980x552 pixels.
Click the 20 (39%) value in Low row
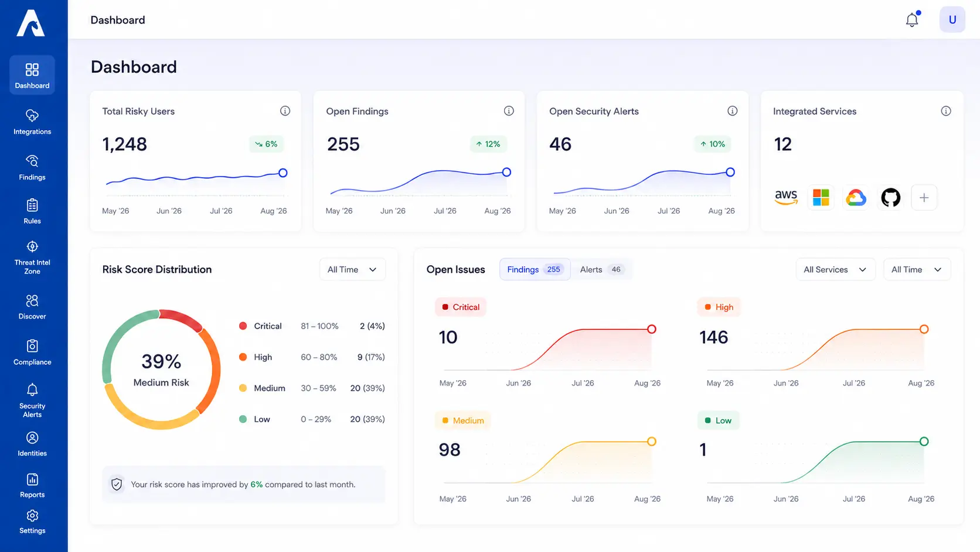(x=367, y=419)
